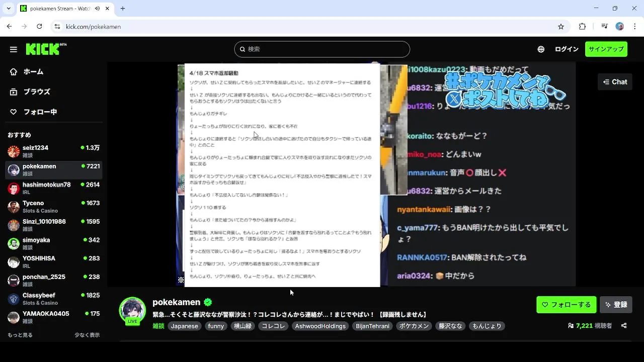Viewport: 644px width, 362px height.
Task: Select the 藤沢なな tag
Action: 450,326
